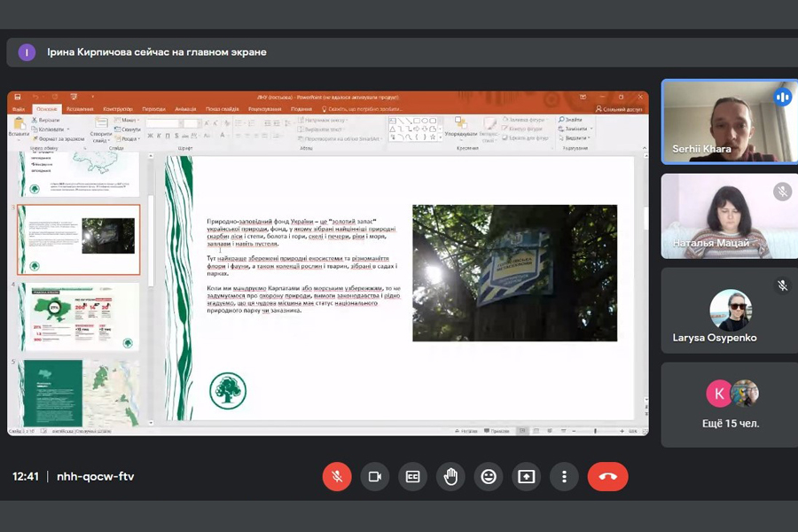This screenshot has height=532, width=798.
Task: Unmute your microphone in the call bar
Action: (x=337, y=477)
